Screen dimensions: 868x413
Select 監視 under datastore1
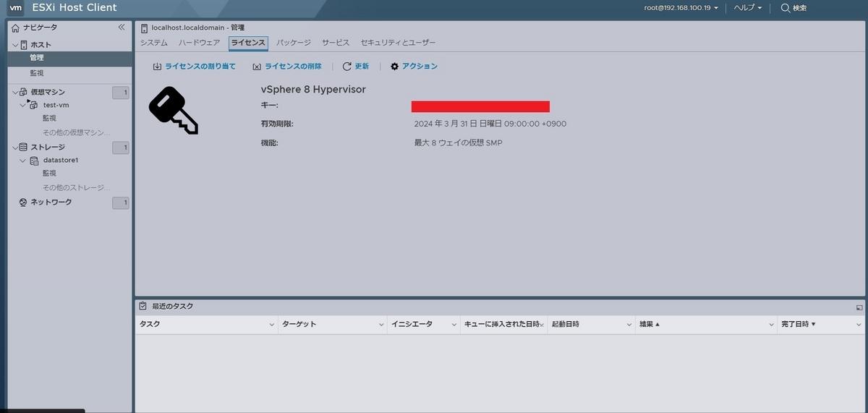pos(49,174)
